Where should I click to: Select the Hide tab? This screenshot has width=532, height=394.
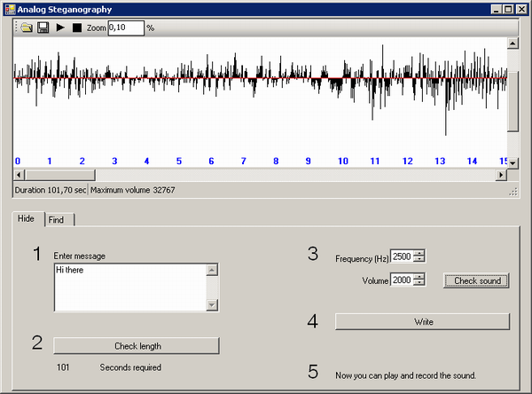(27, 218)
